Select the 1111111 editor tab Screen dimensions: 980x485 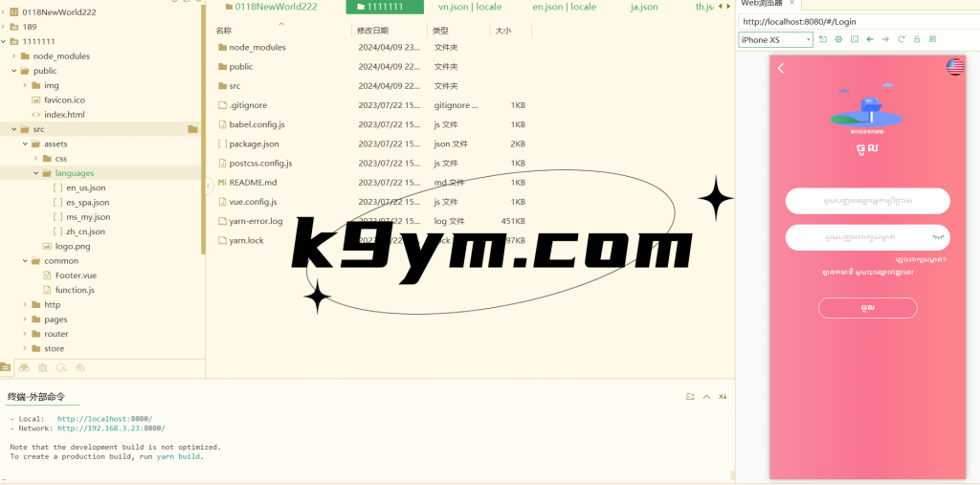click(x=385, y=7)
